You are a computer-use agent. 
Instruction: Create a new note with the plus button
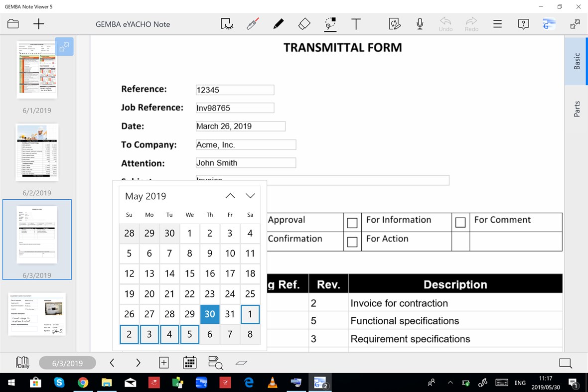38,23
